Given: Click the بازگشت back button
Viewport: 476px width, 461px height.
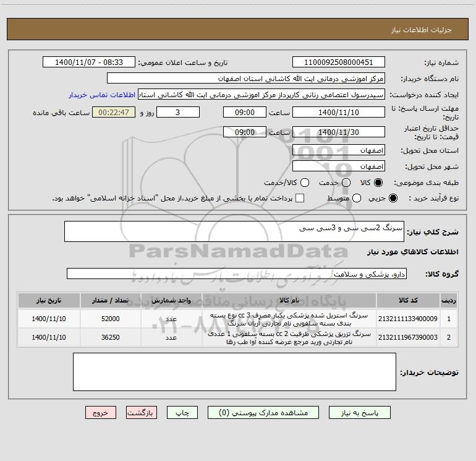Looking at the screenshot, I should pyautogui.click(x=142, y=413).
